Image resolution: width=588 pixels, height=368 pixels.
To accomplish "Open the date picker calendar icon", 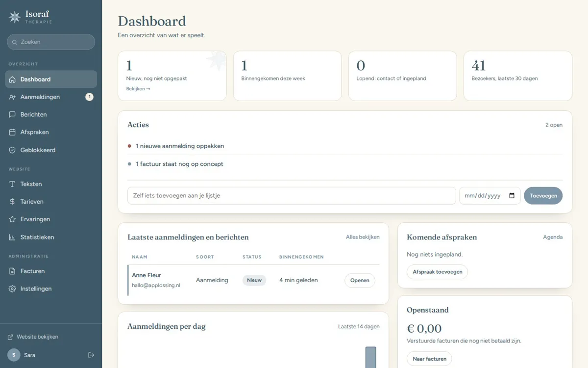I will point(512,196).
